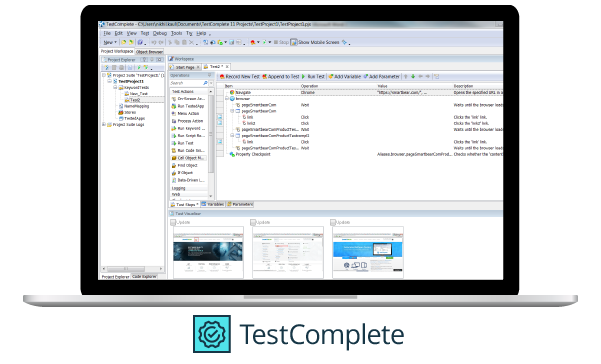Click the move up arrow in the test toolbar
Image resolution: width=601 pixels, height=364 pixels.
(406, 77)
